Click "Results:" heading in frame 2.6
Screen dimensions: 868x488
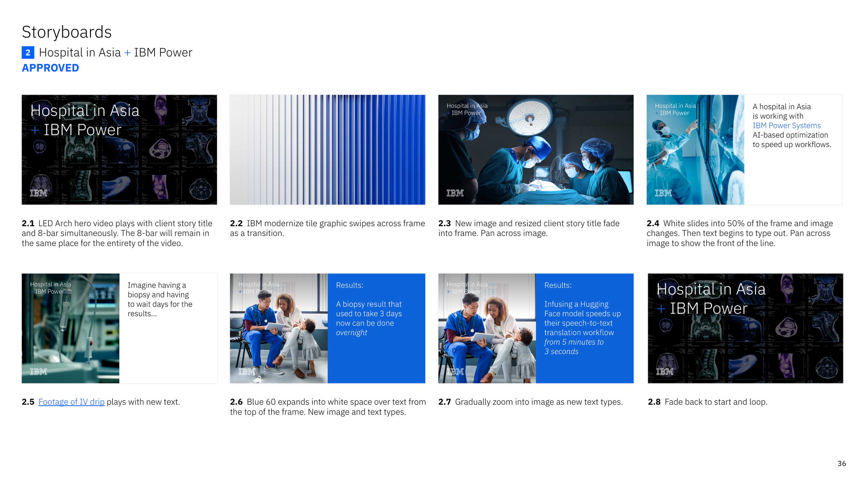click(350, 285)
